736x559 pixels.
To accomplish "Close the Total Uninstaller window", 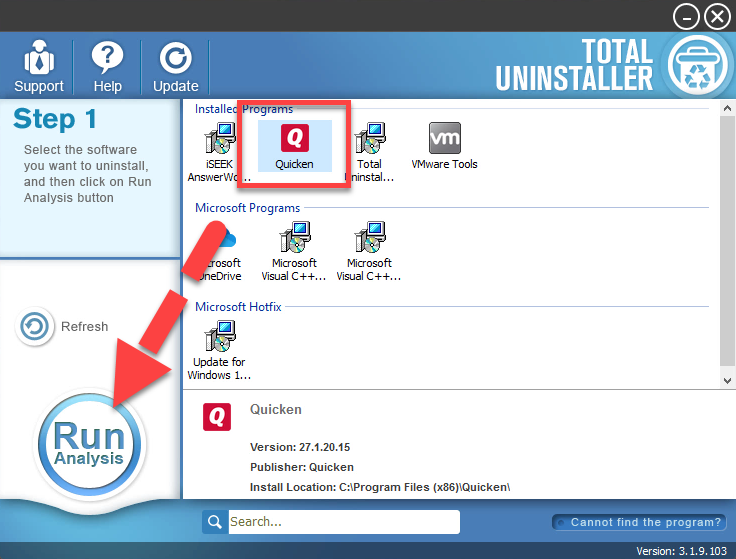I will tap(717, 17).
